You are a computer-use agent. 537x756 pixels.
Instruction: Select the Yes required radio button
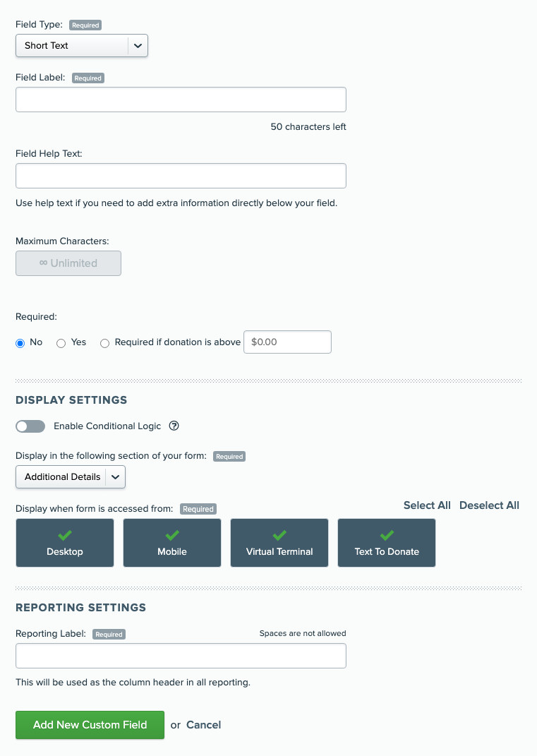pyautogui.click(x=61, y=343)
